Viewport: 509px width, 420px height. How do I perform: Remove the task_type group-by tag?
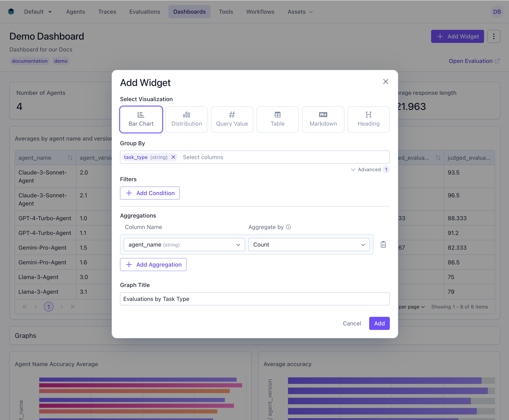point(173,157)
